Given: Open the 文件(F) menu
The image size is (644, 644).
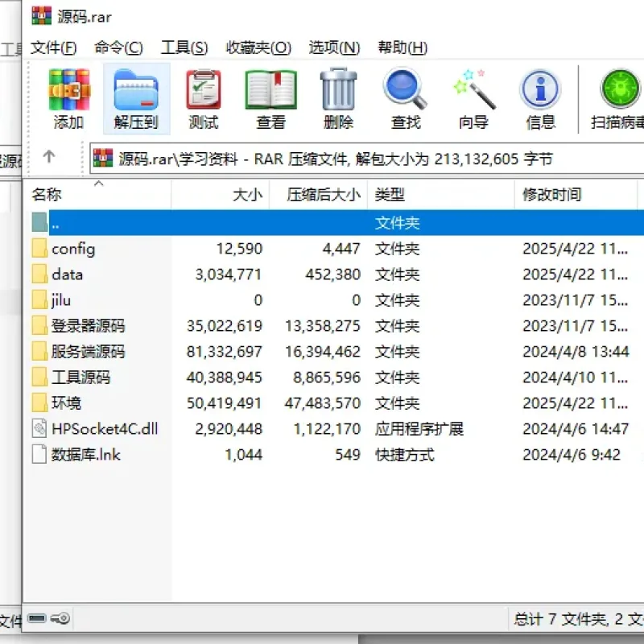Looking at the screenshot, I should tap(53, 47).
